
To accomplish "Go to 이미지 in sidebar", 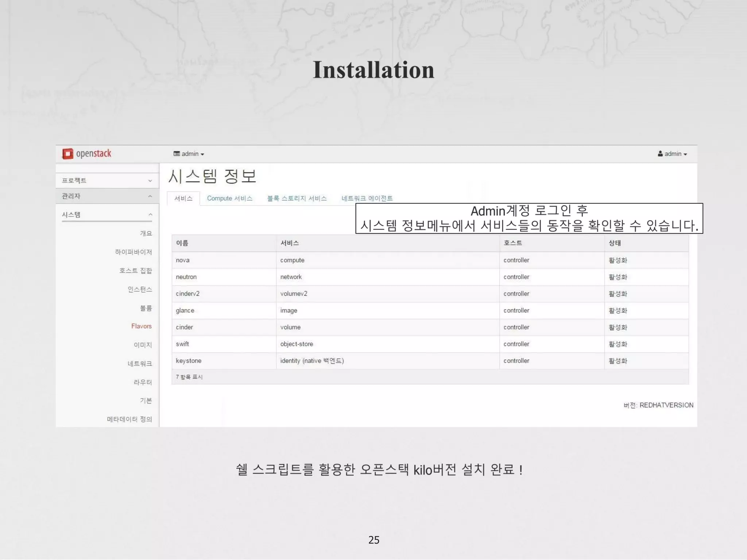I will click(142, 345).
